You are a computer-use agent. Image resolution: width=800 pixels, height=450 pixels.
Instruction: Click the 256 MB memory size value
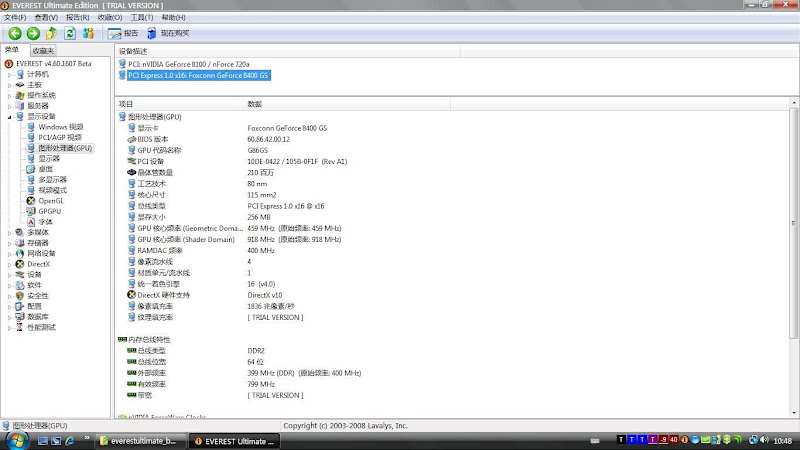[x=259, y=217]
